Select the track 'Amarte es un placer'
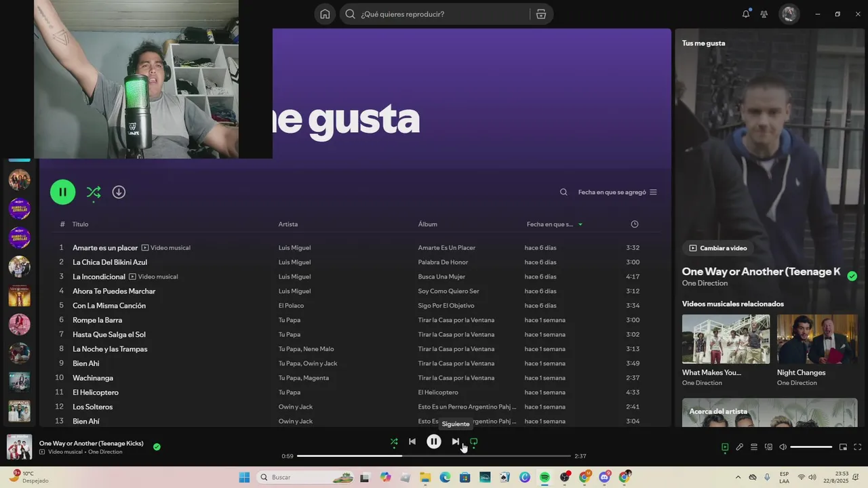The image size is (868, 488). pyautogui.click(x=105, y=248)
